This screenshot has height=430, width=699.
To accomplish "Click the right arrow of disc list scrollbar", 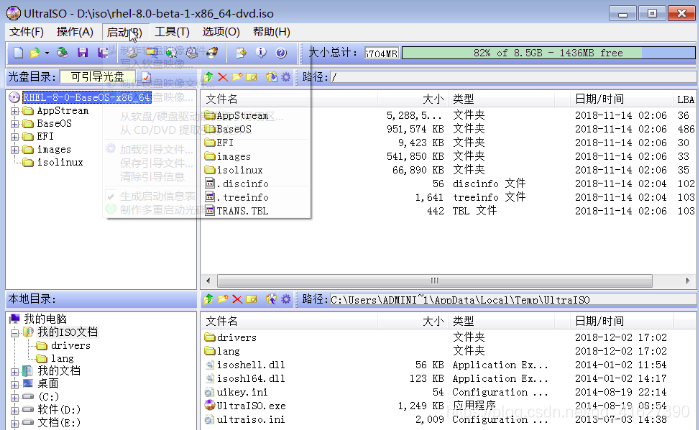I will (687, 281).
